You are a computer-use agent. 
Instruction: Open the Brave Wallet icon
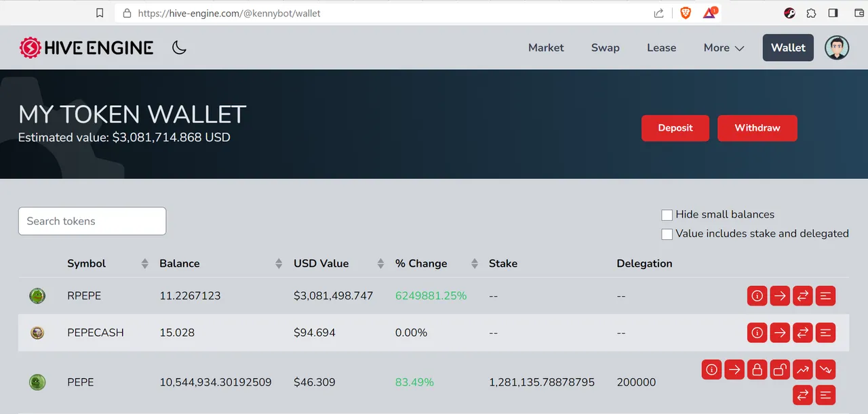pyautogui.click(x=859, y=13)
